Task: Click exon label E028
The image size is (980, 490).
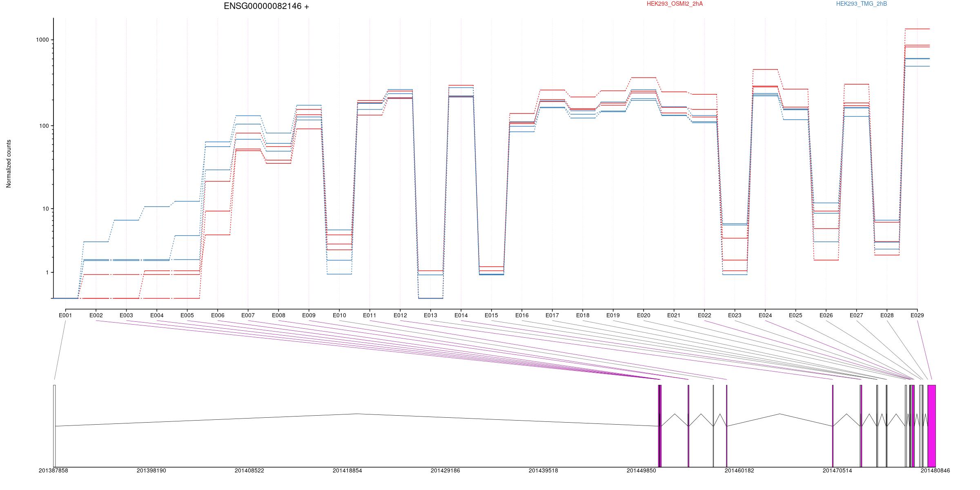Action: [x=887, y=315]
